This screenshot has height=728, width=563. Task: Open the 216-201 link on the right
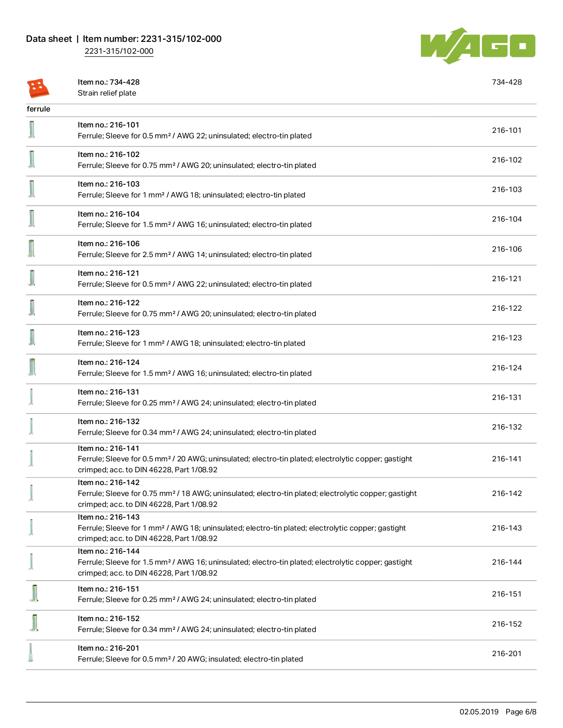pos(507,654)
